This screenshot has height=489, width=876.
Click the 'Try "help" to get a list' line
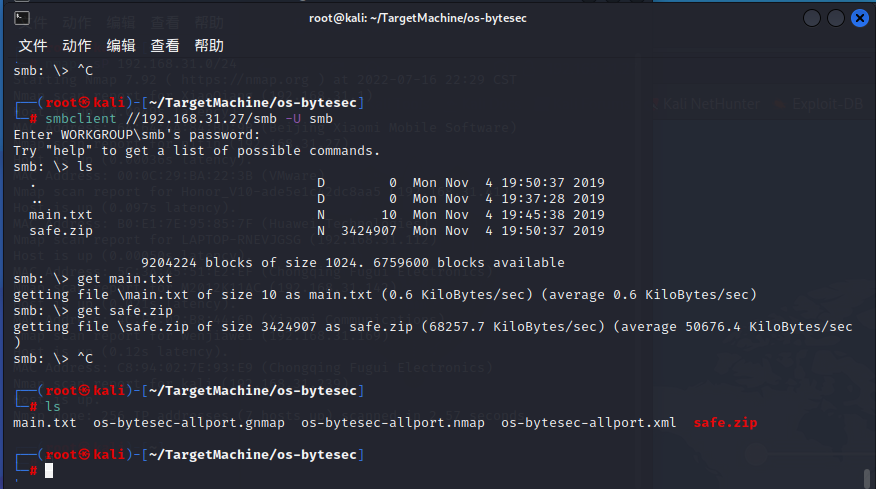[197, 151]
